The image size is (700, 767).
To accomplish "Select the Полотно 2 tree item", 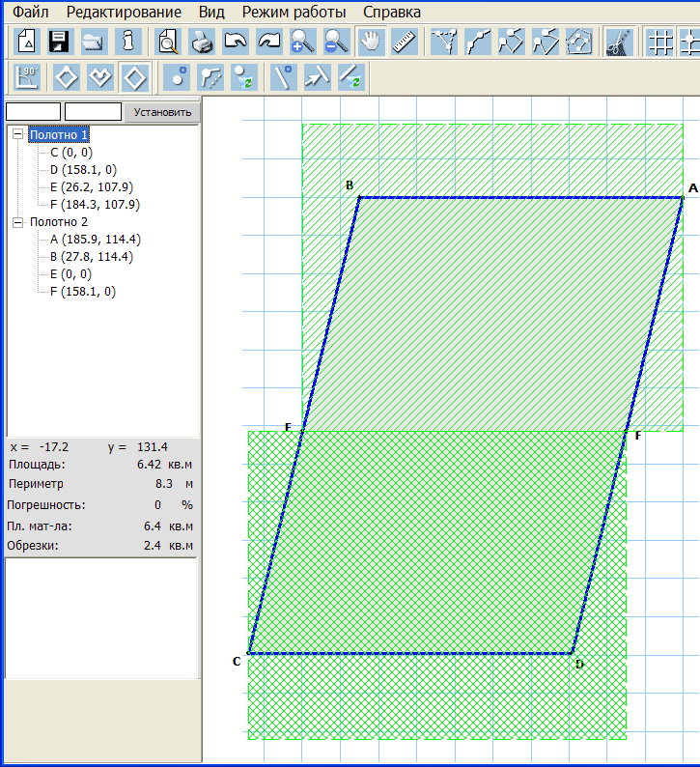I will [x=59, y=222].
